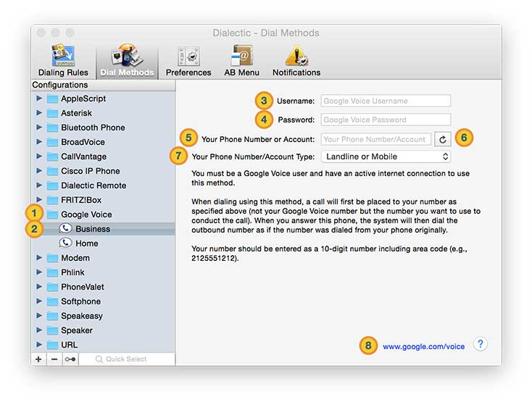Click the help question mark button
Image resolution: width=532 pixels, height=402 pixels.
click(x=480, y=344)
